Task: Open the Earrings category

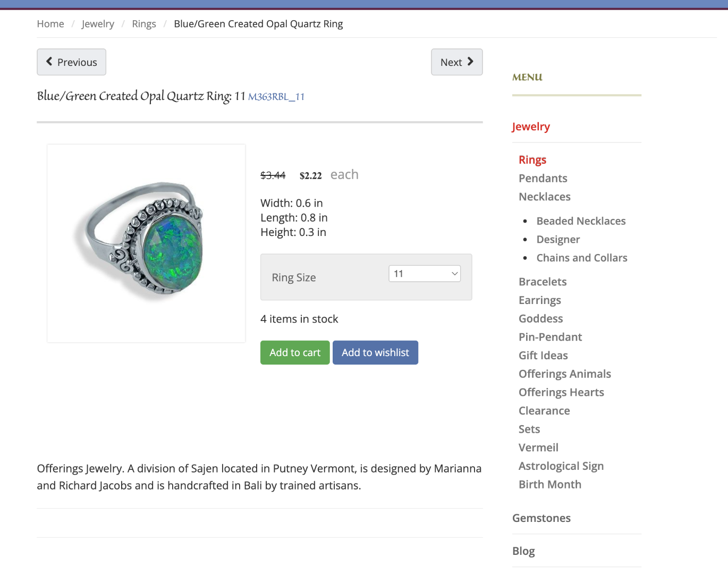Action: (x=539, y=300)
